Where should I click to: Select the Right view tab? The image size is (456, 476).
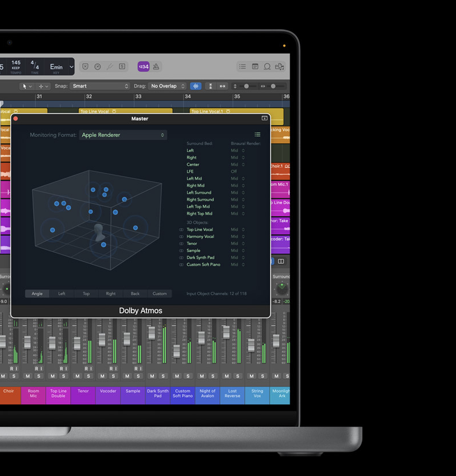(x=111, y=294)
